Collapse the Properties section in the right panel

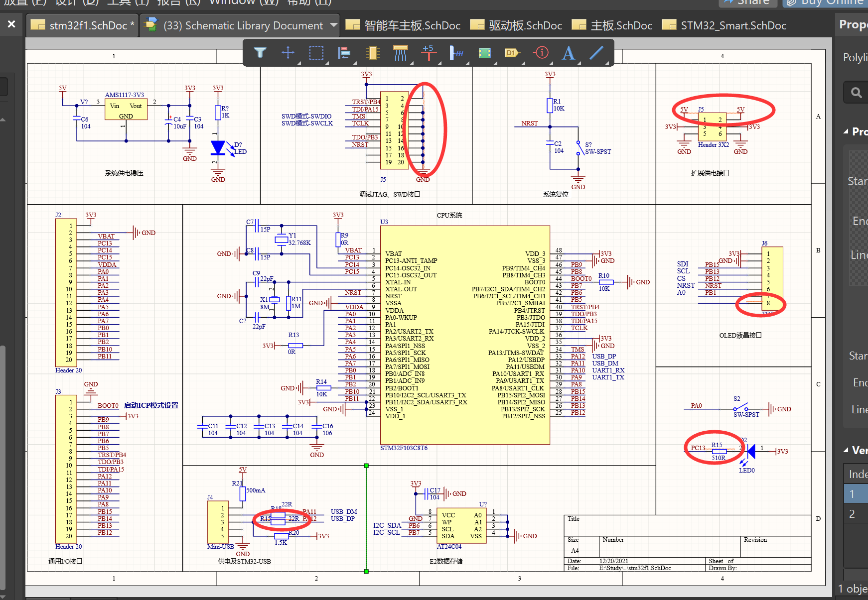[x=847, y=131]
